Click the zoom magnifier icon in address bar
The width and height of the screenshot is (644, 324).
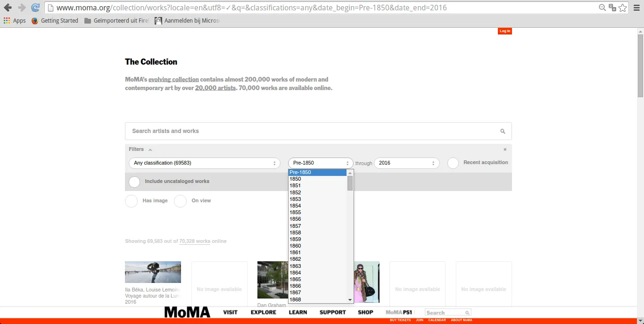(x=603, y=8)
